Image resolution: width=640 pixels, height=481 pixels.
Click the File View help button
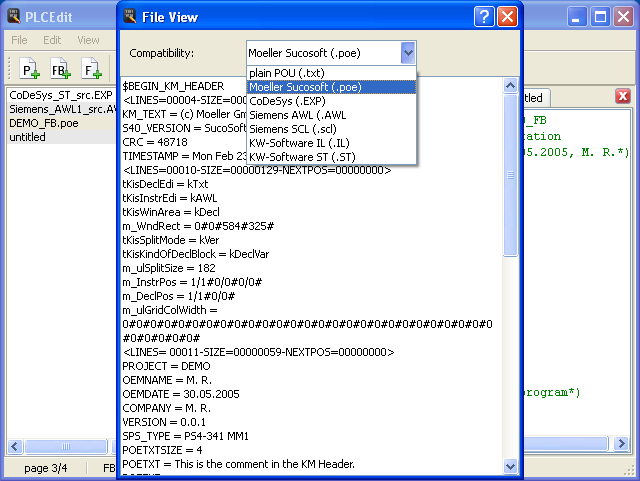tap(484, 17)
